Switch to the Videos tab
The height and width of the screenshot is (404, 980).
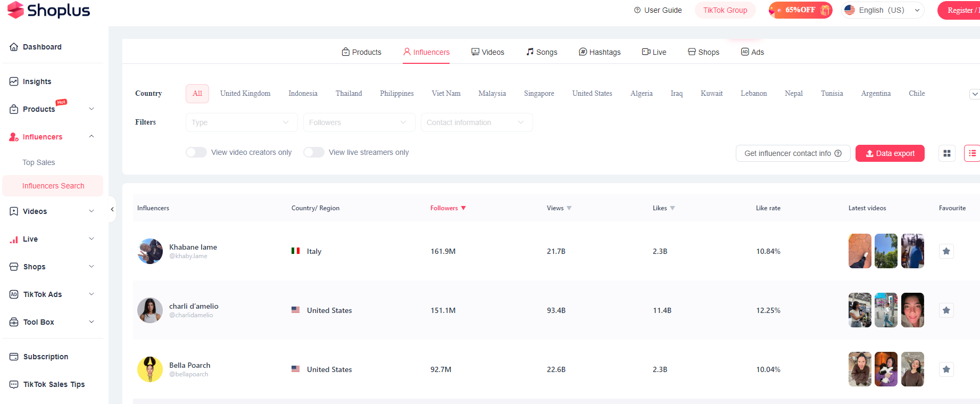click(x=488, y=52)
